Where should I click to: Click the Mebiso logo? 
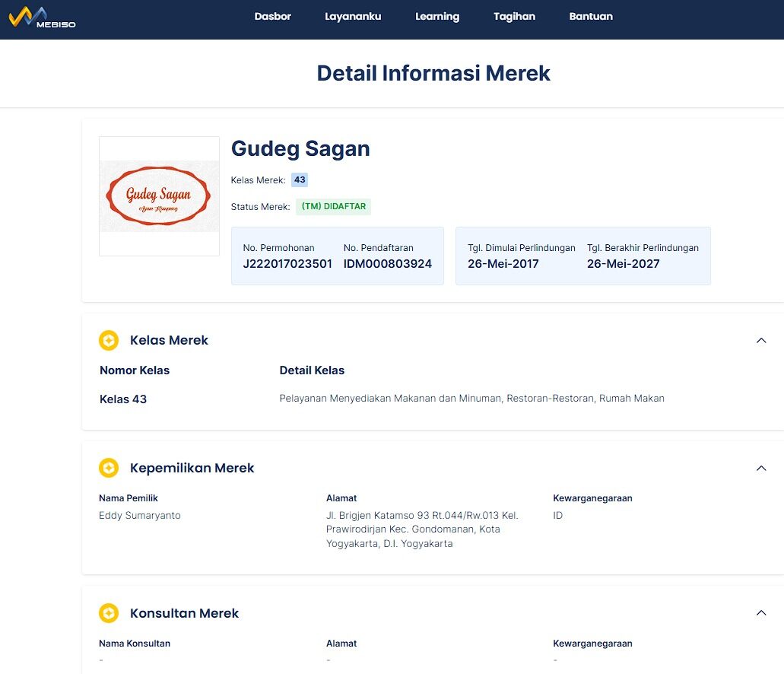[42, 17]
